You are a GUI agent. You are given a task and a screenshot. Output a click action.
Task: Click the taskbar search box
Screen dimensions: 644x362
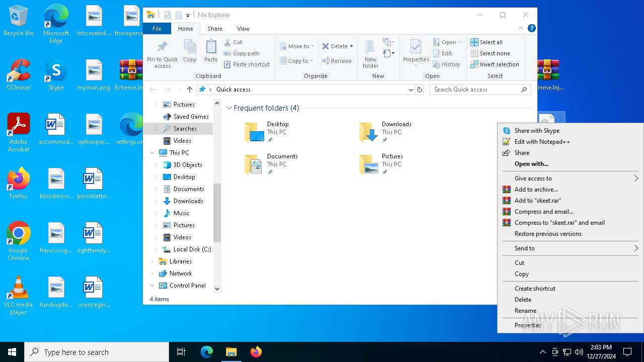97,352
